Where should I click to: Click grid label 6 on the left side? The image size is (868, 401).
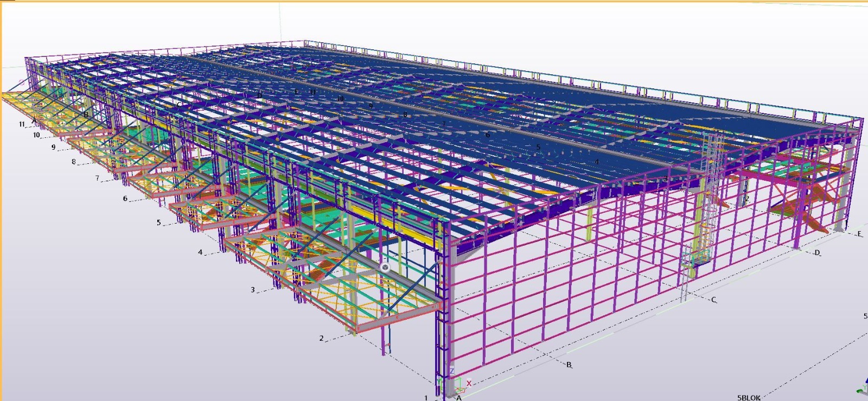click(125, 199)
